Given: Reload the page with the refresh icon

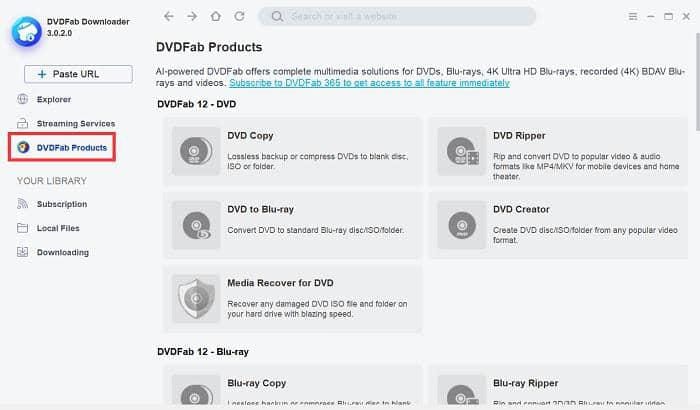Looking at the screenshot, I should tap(240, 17).
